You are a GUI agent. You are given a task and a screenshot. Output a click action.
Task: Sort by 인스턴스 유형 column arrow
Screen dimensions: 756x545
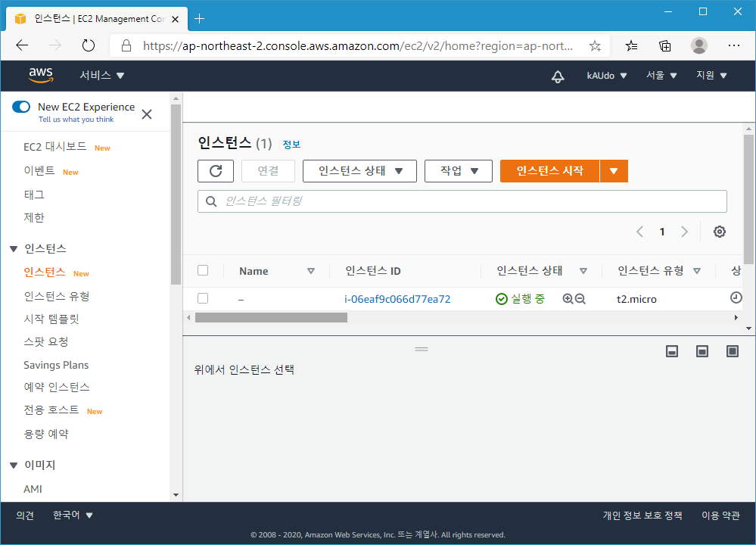coord(697,271)
